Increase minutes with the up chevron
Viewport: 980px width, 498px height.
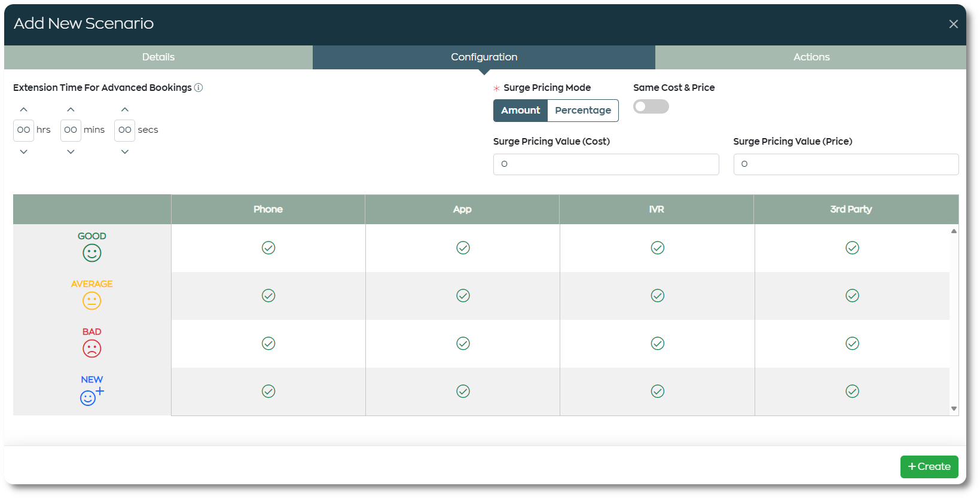pyautogui.click(x=71, y=109)
